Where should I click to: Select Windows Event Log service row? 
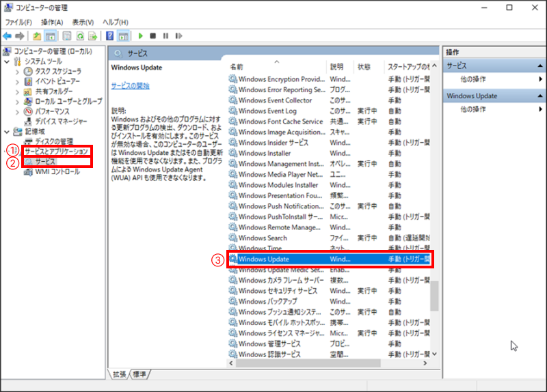click(x=330, y=111)
